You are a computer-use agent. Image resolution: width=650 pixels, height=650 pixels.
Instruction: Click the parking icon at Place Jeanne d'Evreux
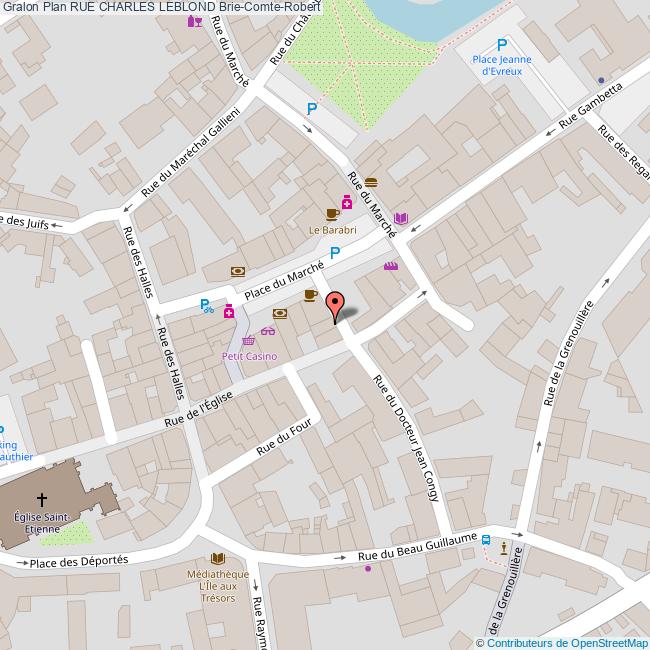pyautogui.click(x=503, y=44)
